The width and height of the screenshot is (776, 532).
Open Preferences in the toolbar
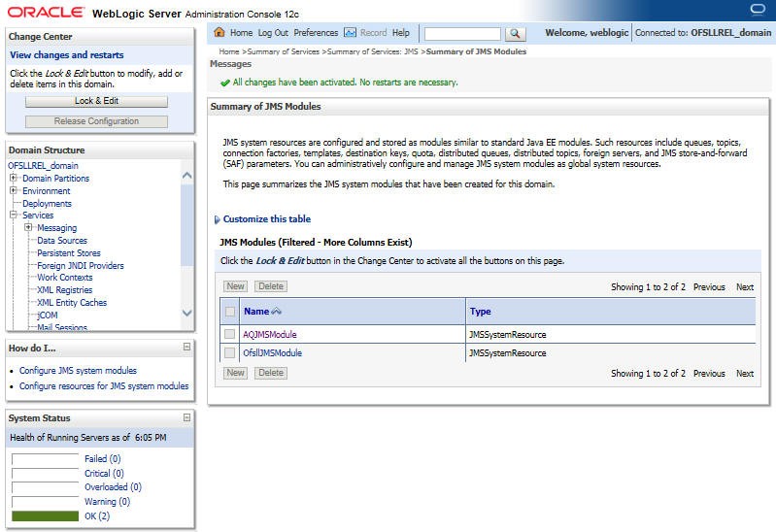[316, 33]
